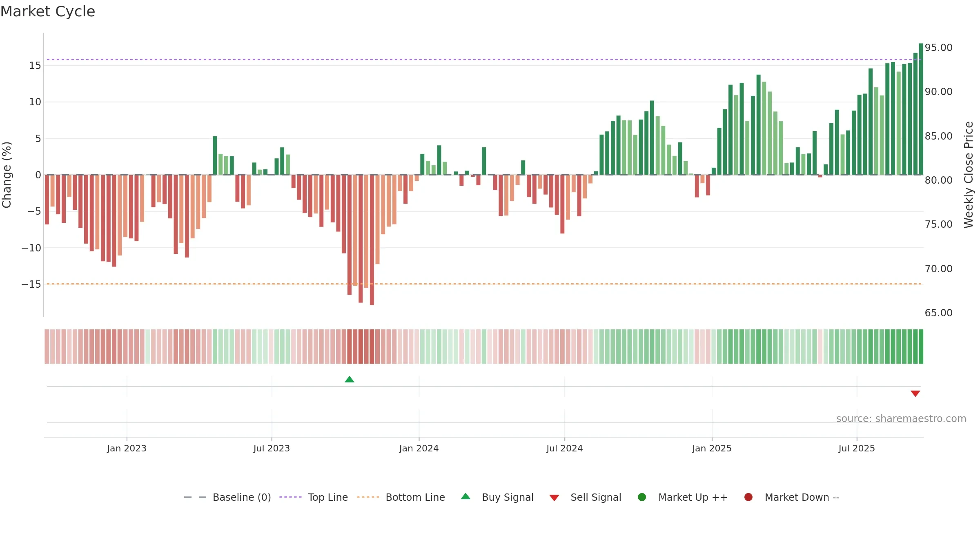The width and height of the screenshot is (980, 551).
Task: Click the 65.00 price axis label
Action: (x=939, y=313)
